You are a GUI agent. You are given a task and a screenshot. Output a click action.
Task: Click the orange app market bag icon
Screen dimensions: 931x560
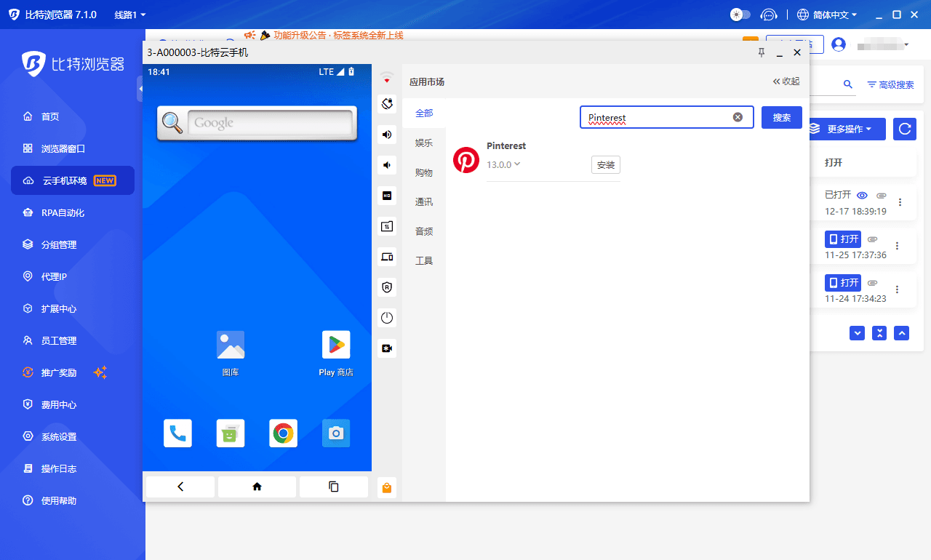pos(387,488)
